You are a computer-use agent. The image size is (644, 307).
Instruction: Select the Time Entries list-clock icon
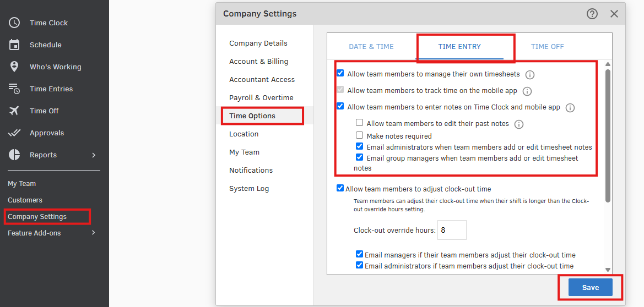[x=14, y=89]
